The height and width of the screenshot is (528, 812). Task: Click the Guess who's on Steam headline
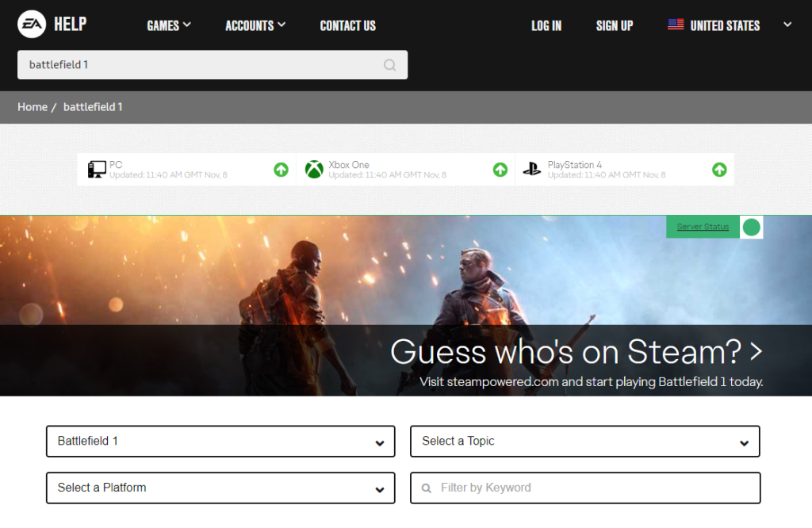[566, 352]
